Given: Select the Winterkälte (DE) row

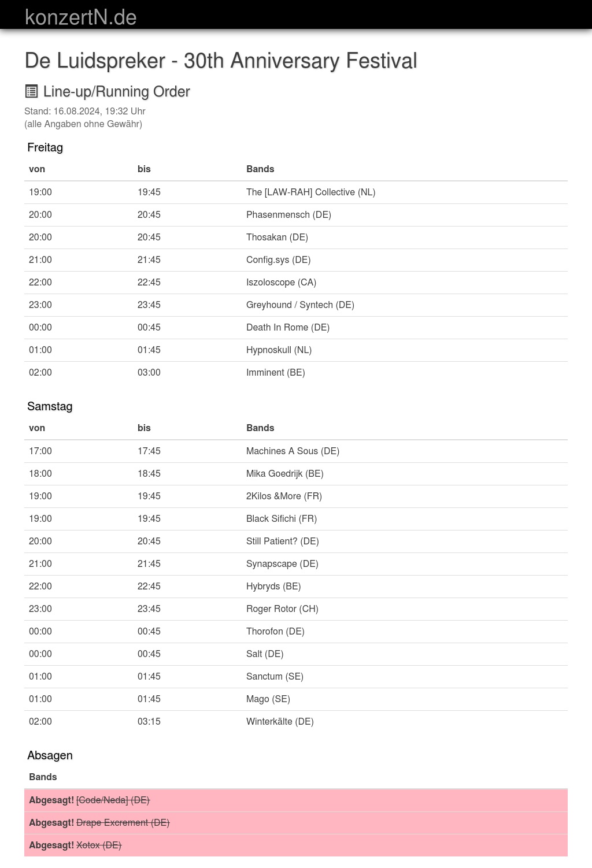Looking at the screenshot, I should [296, 722].
